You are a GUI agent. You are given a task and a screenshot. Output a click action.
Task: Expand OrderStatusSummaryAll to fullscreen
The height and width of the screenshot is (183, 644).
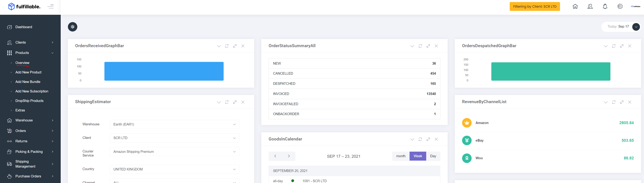pos(428,46)
